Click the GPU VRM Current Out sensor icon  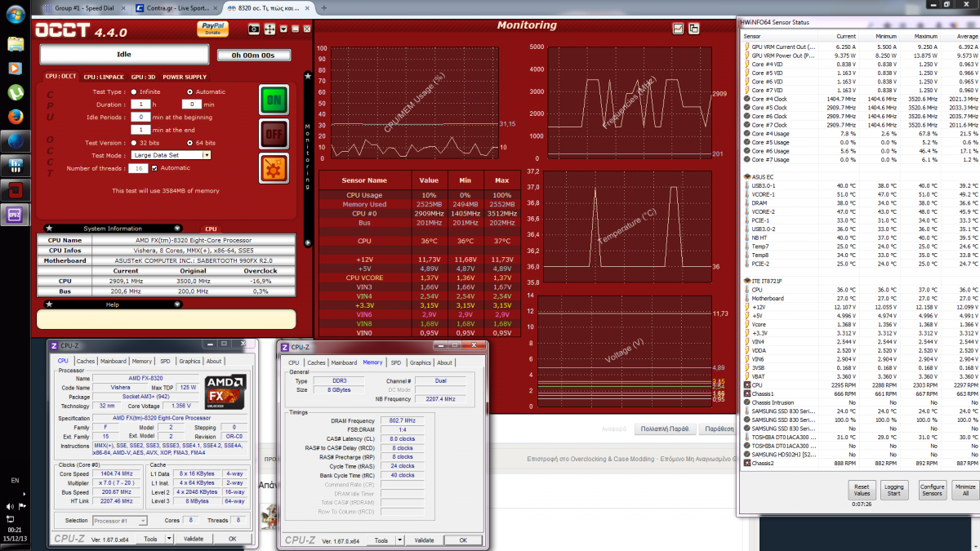tap(746, 47)
